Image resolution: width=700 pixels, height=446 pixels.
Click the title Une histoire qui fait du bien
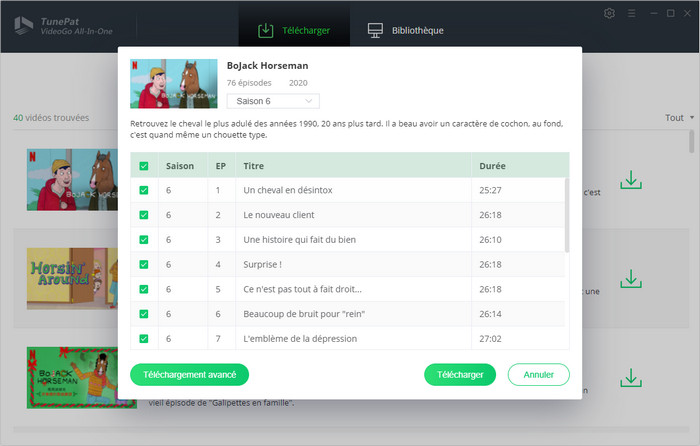pyautogui.click(x=300, y=240)
